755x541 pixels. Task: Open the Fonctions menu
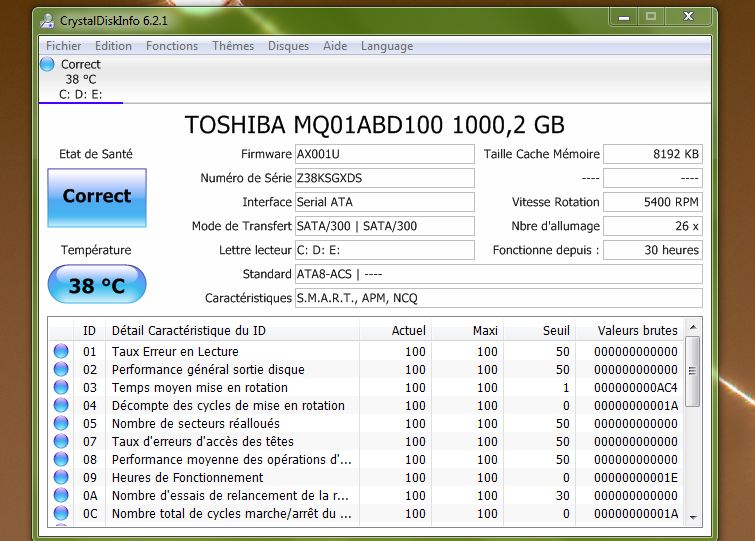click(x=172, y=46)
